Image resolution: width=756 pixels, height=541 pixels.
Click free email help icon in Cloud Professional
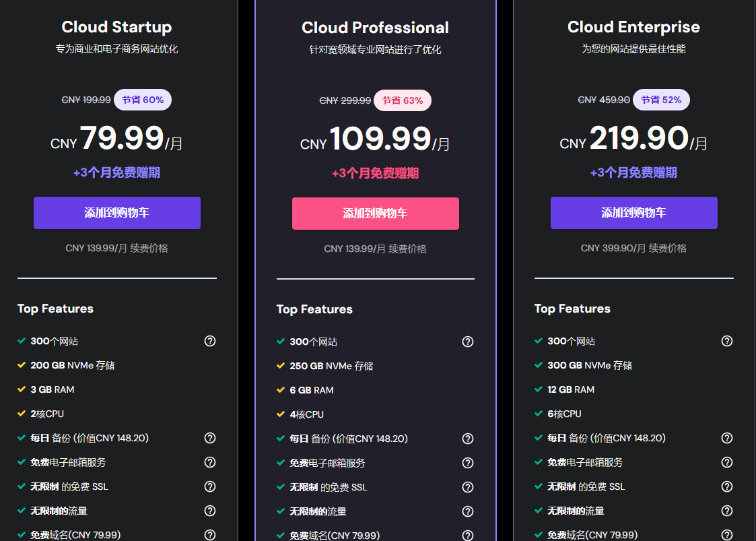click(x=468, y=463)
